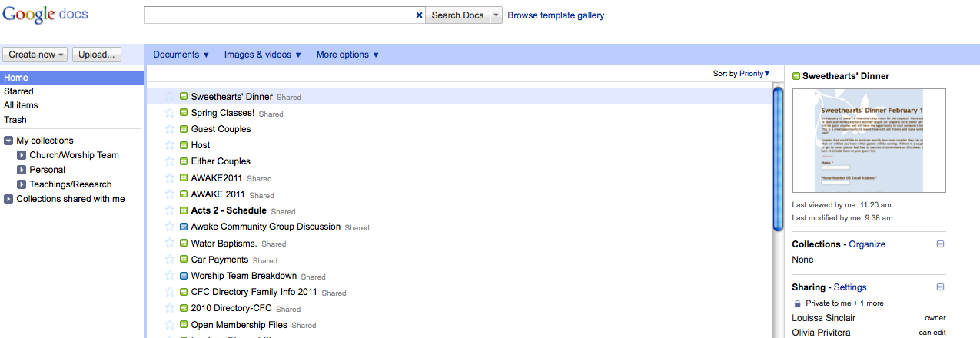The width and height of the screenshot is (980, 338).
Task: Open search options dropdown arrow
Action: coord(496,15)
